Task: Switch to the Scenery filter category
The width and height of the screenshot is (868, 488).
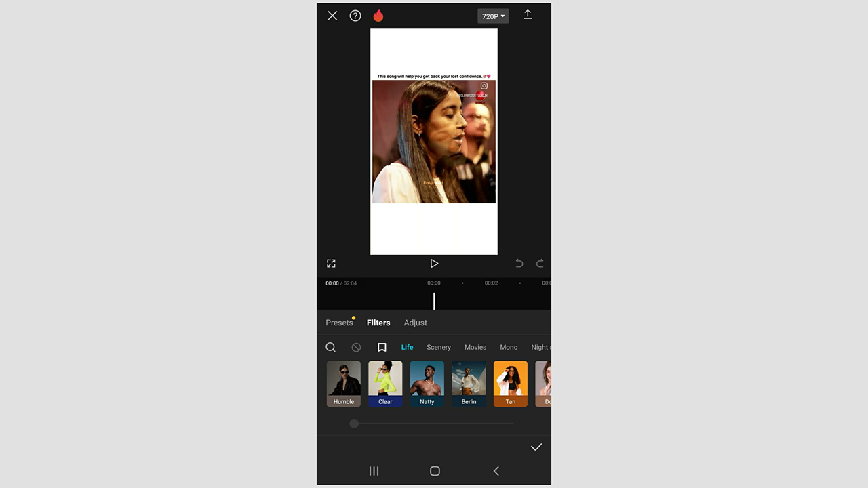Action: coord(438,347)
